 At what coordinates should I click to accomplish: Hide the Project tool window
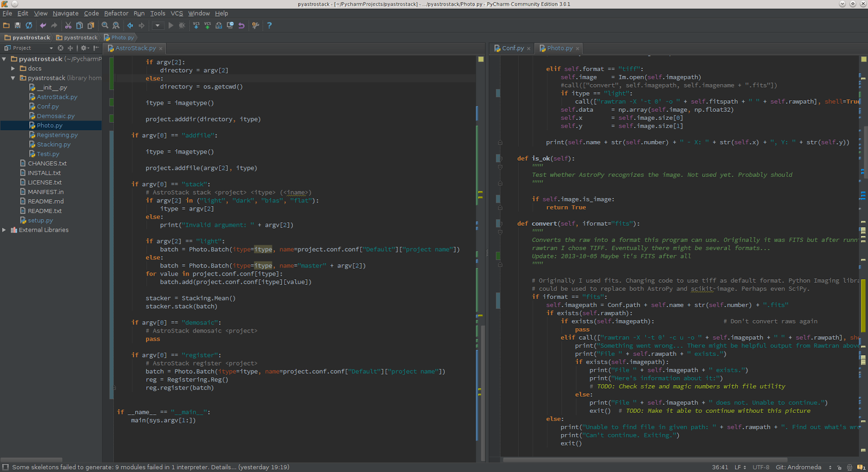96,48
